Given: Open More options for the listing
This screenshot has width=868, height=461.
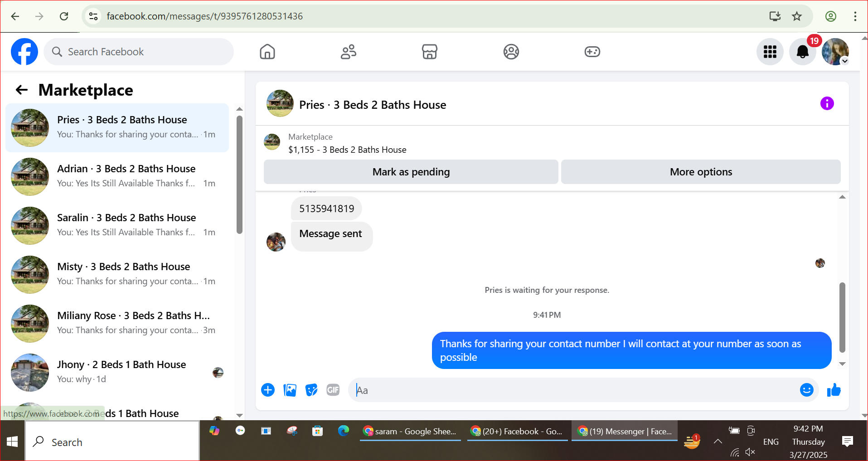Looking at the screenshot, I should [x=701, y=172].
